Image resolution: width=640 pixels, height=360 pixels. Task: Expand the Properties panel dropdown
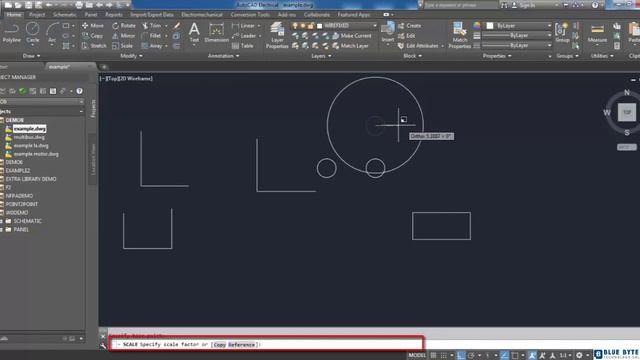pos(497,56)
